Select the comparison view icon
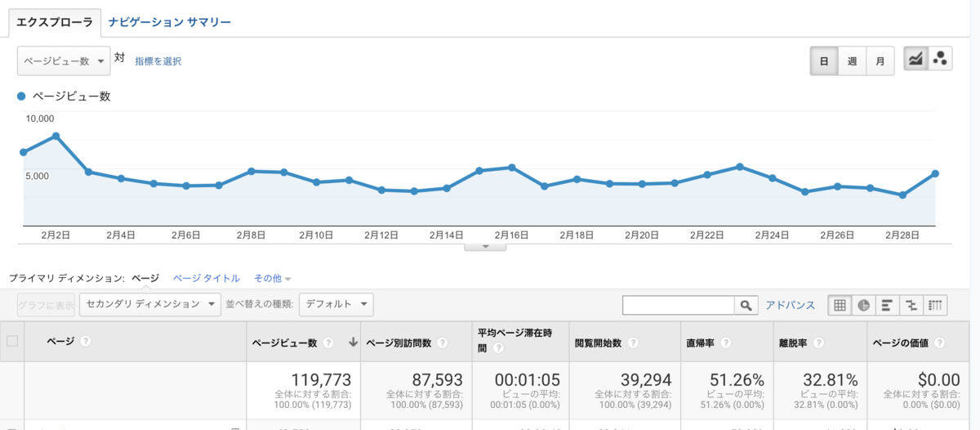The width and height of the screenshot is (980, 430). click(911, 305)
